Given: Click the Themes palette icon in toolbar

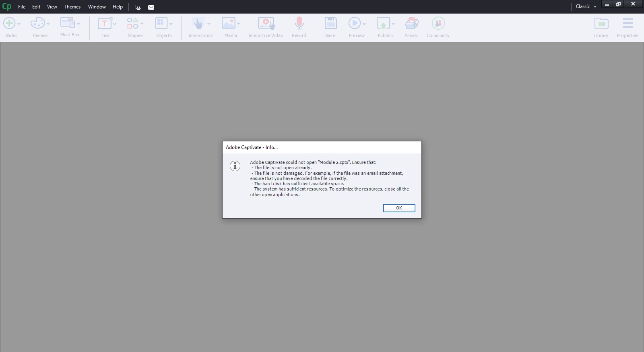Looking at the screenshot, I should click(38, 23).
